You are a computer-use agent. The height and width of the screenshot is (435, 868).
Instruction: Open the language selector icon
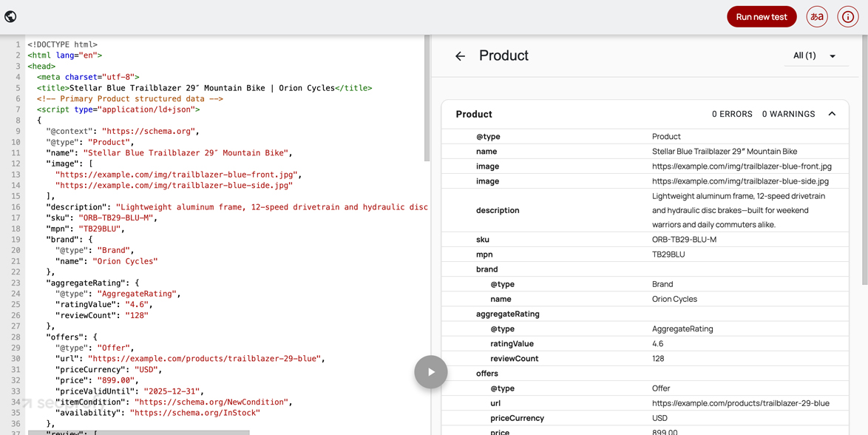pyautogui.click(x=816, y=16)
